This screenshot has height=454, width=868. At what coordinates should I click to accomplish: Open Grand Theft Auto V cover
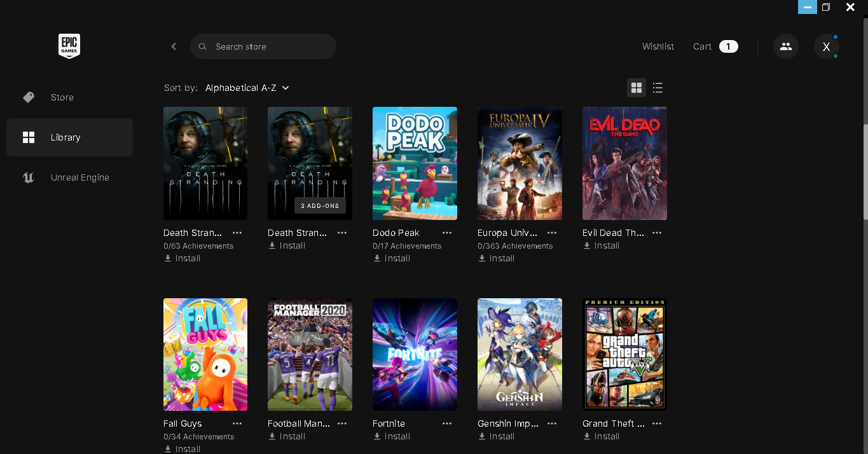(624, 354)
